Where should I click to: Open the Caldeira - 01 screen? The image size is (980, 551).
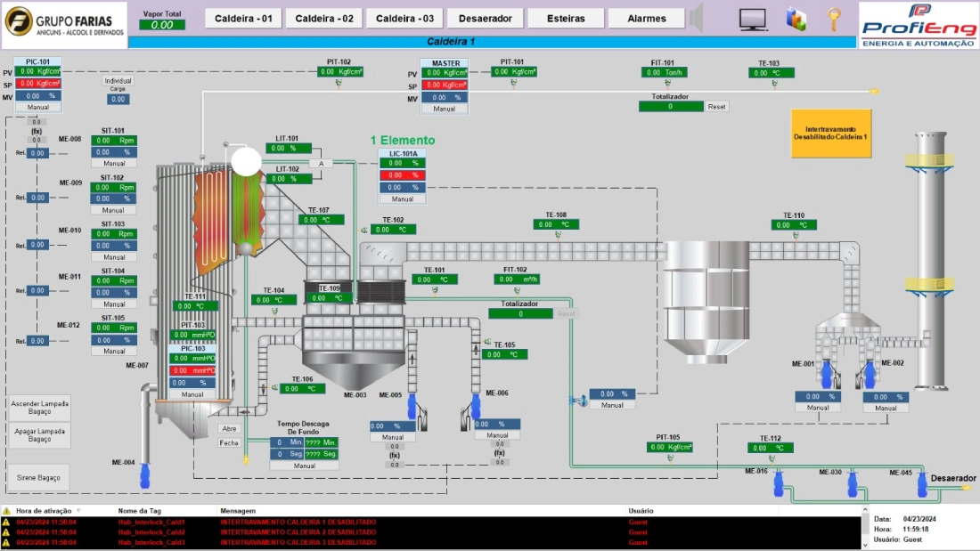coord(244,18)
